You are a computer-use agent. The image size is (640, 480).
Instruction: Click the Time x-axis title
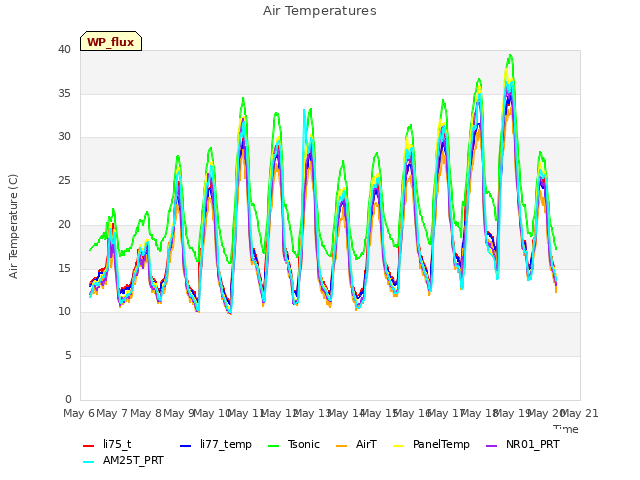(x=566, y=429)
